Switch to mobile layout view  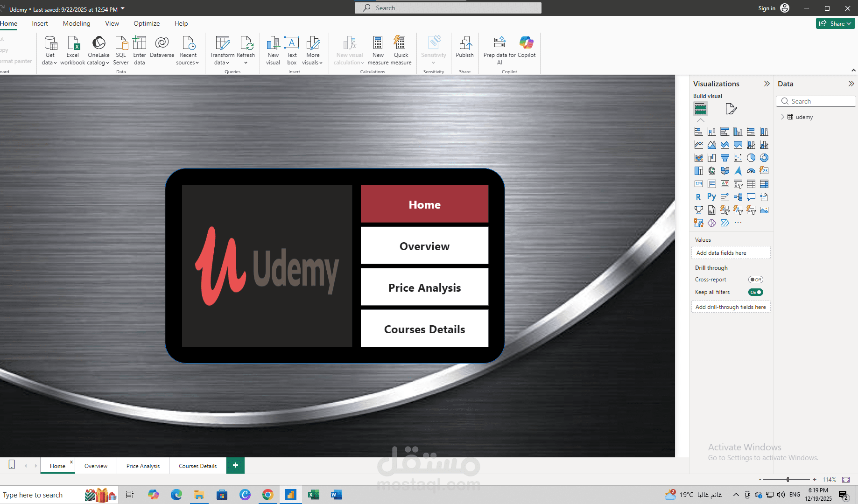[x=12, y=465]
